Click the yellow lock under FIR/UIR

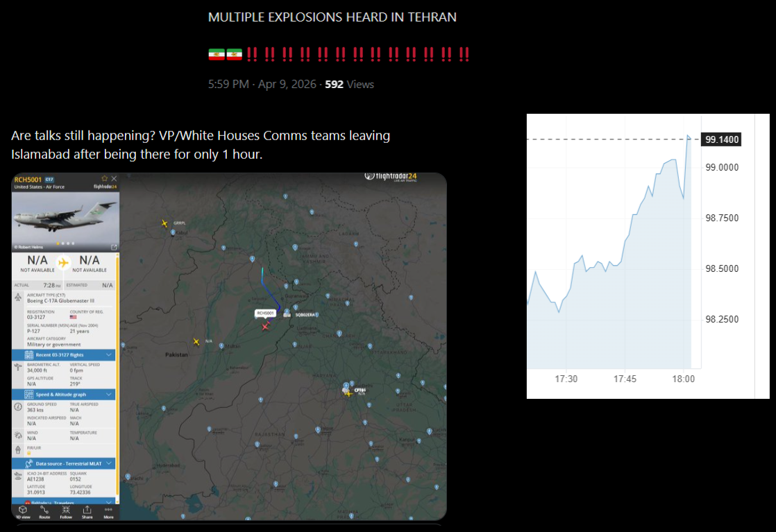pyautogui.click(x=28, y=453)
